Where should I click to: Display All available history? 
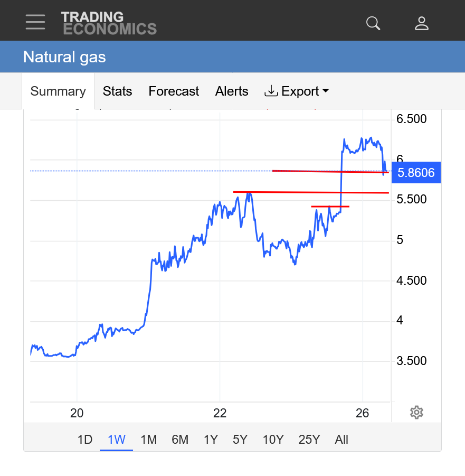click(x=341, y=440)
